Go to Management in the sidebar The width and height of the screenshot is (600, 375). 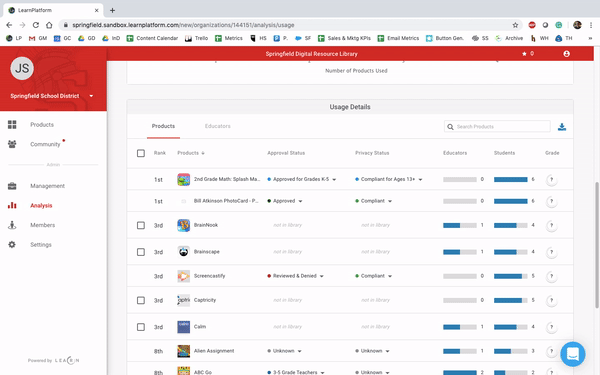click(x=47, y=186)
